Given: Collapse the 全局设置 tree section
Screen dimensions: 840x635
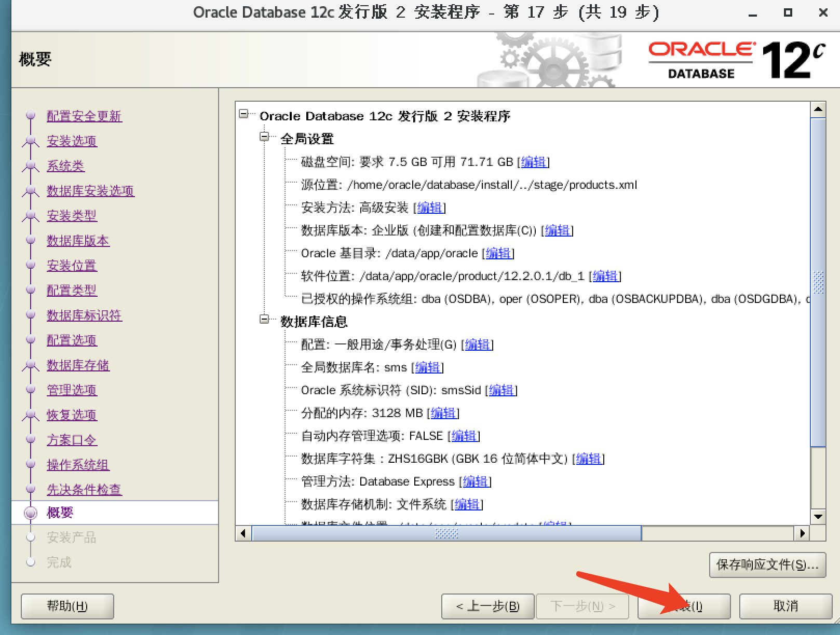Looking at the screenshot, I should (264, 136).
